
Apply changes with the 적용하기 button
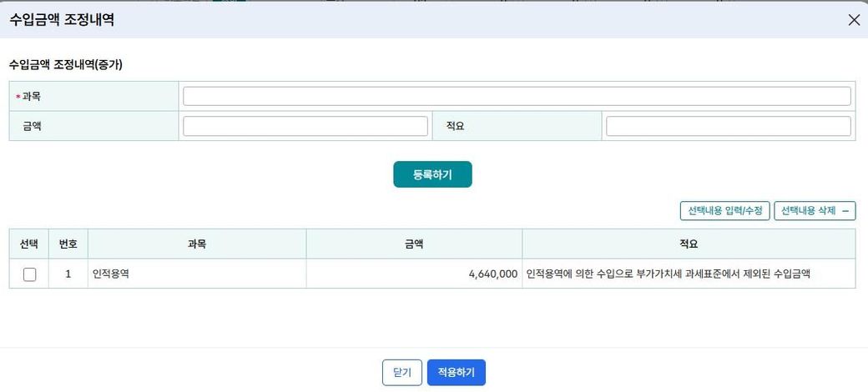[456, 373]
